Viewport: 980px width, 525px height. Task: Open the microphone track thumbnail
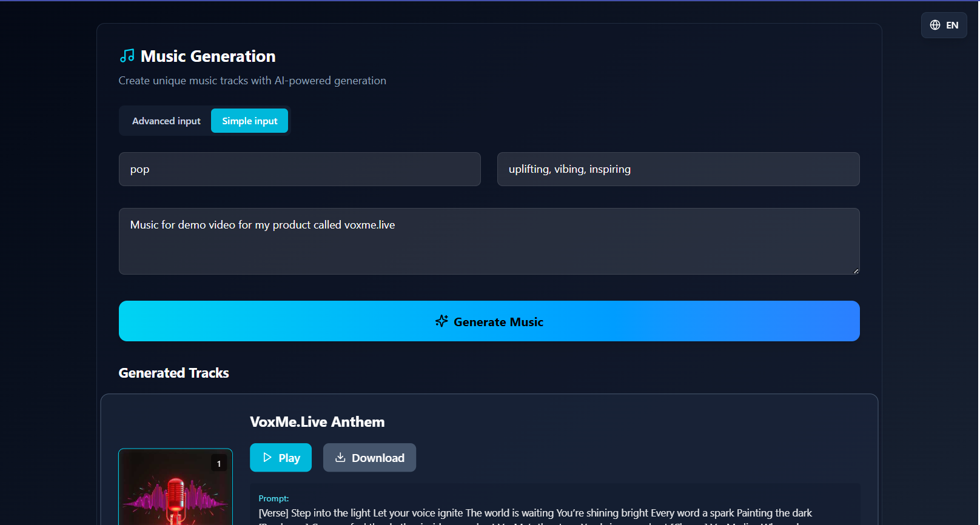click(175, 487)
